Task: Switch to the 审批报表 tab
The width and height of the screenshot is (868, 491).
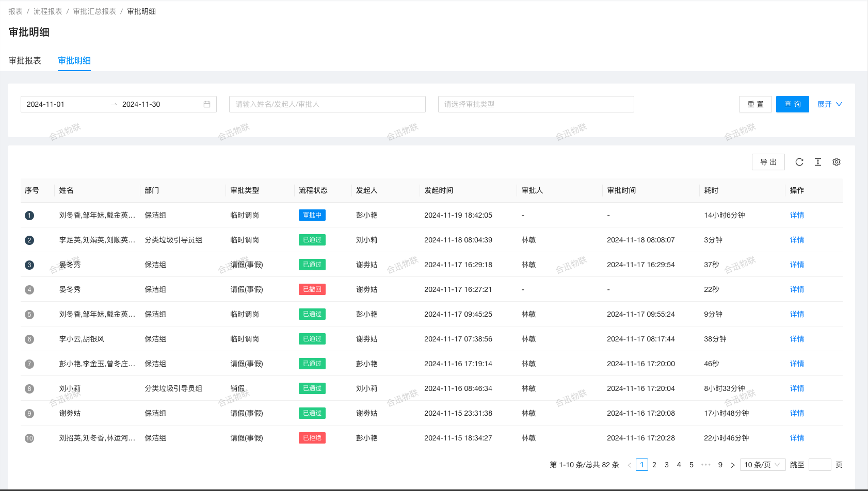Action: pyautogui.click(x=25, y=60)
